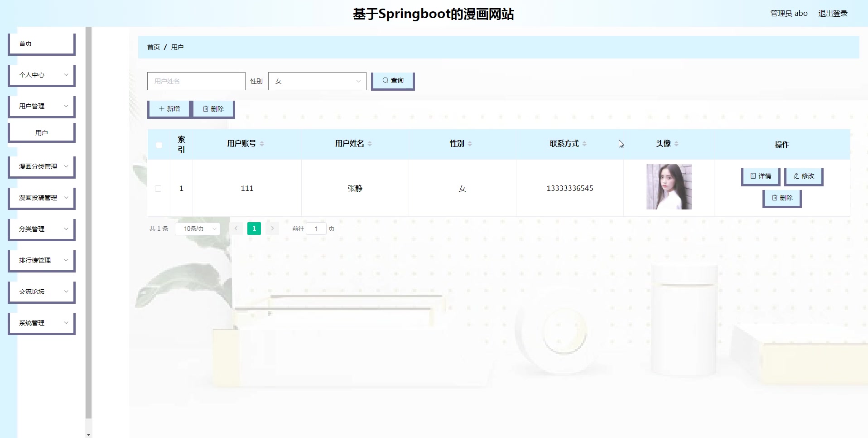Click the sort arrows on the 用户账号 column
Viewport: 868px width, 438px height.
263,143
